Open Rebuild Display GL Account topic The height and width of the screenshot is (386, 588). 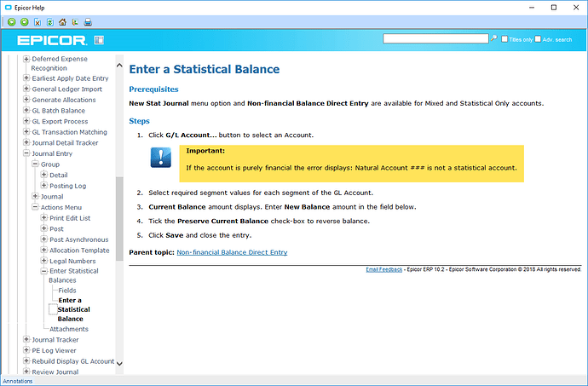72,361
